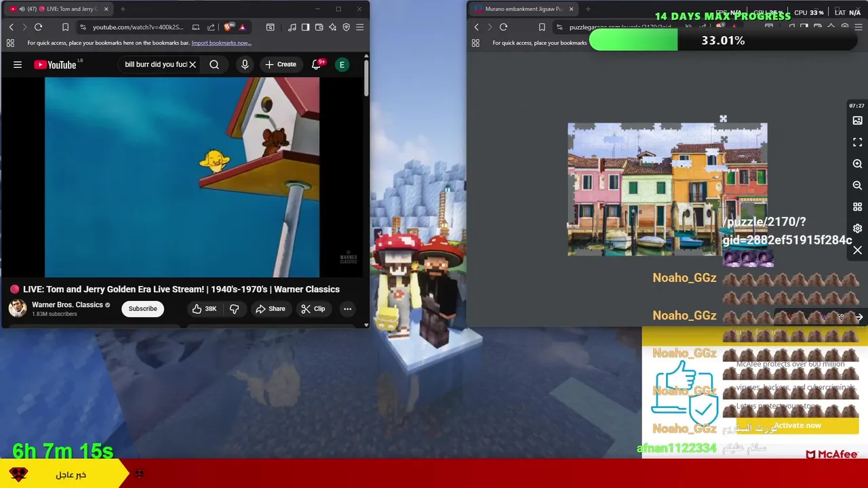Open Warner Bros. Classics channel name

tap(67, 305)
